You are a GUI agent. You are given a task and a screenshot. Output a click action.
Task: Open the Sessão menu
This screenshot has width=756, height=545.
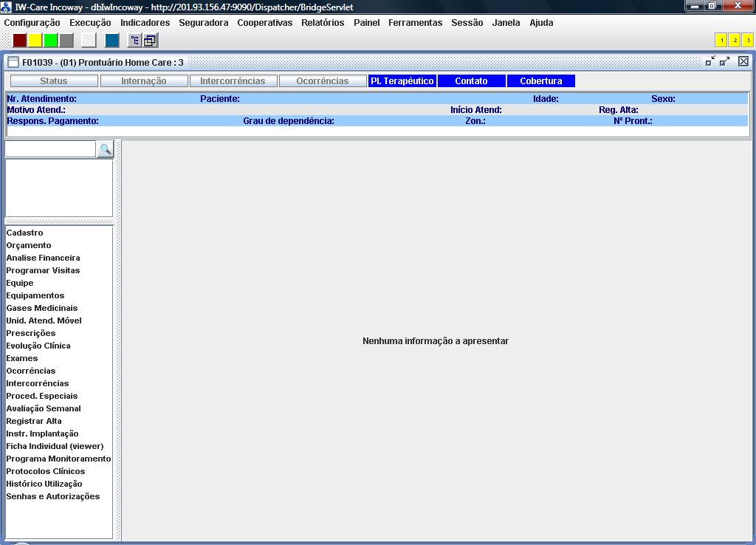click(x=467, y=23)
